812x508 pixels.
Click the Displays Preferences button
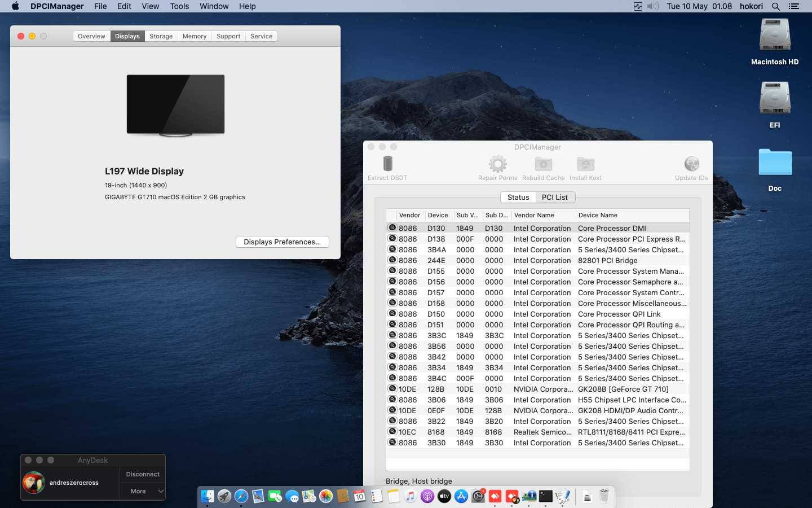tap(282, 242)
